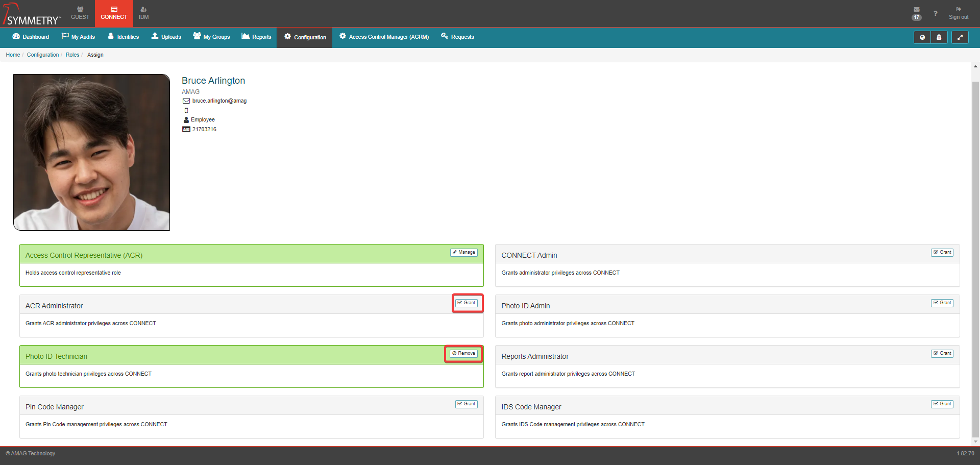Open the Dashboard menu item
Viewport: 980px width, 465px height.
click(31, 37)
